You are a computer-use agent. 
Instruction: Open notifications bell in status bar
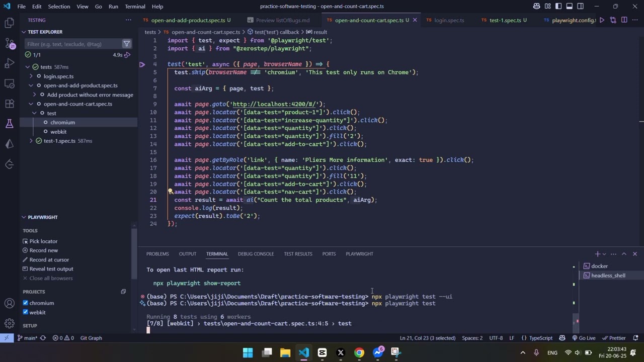click(x=636, y=338)
